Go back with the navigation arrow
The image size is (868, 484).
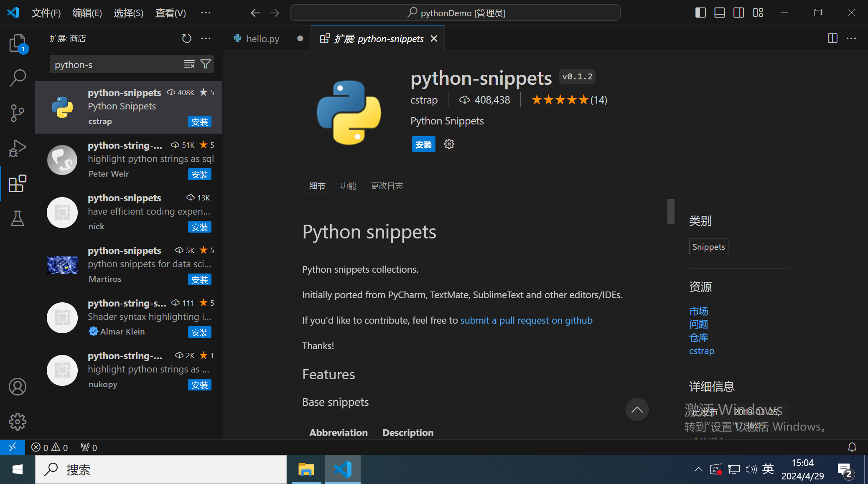255,13
